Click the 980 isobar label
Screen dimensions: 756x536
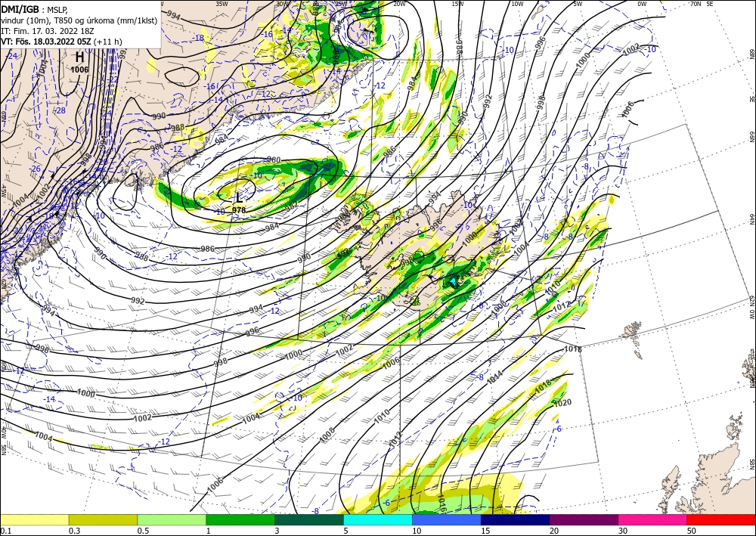point(274,160)
